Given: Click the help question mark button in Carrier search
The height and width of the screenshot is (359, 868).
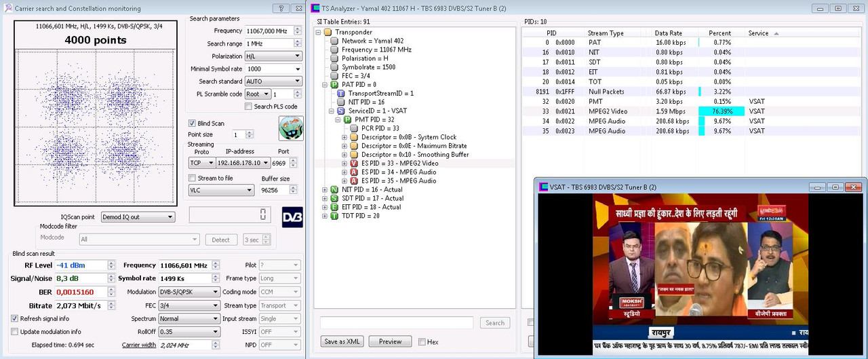Looking at the screenshot, I should point(282,9).
